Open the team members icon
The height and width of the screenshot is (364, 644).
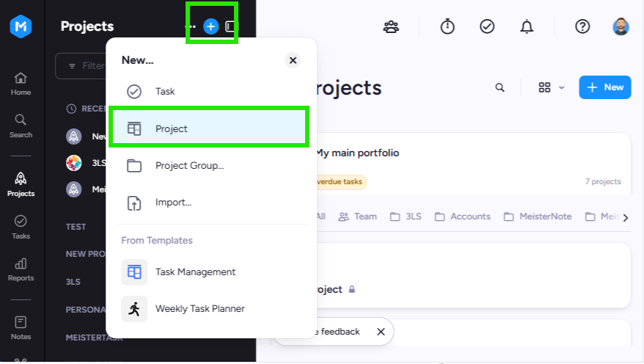391,26
